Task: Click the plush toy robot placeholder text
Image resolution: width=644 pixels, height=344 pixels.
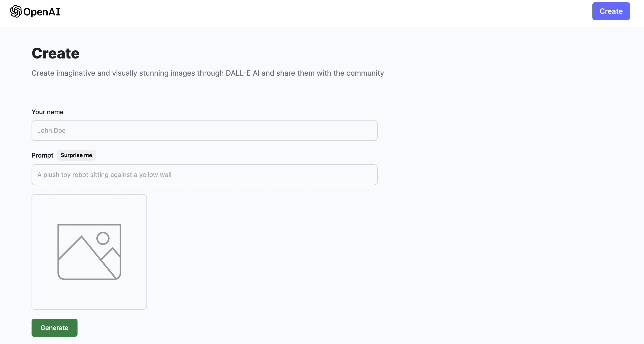Action: pyautogui.click(x=104, y=175)
